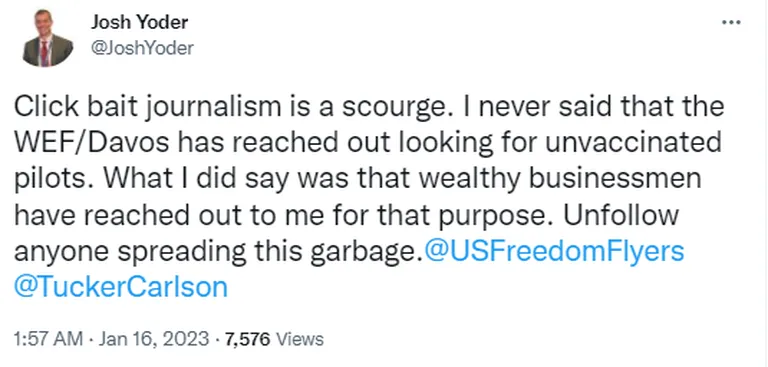Open the Josh Yoder display name link
This screenshot has height=367, width=768.
click(140, 22)
